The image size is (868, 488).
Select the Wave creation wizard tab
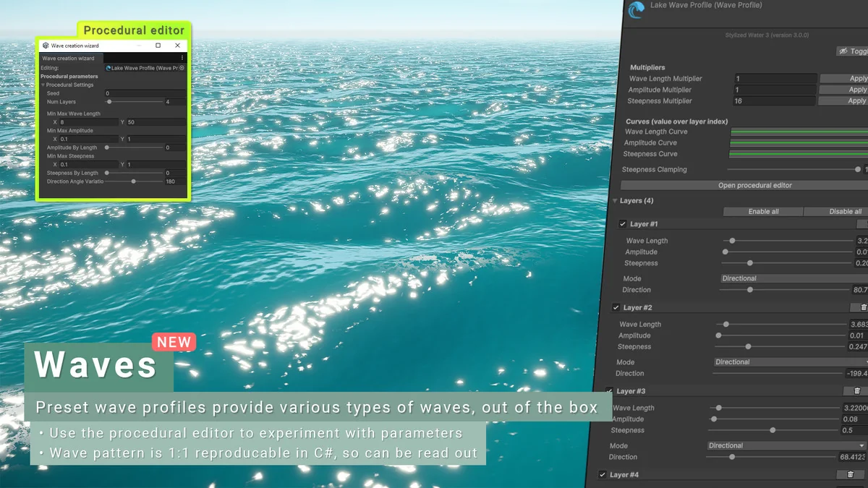tap(68, 58)
